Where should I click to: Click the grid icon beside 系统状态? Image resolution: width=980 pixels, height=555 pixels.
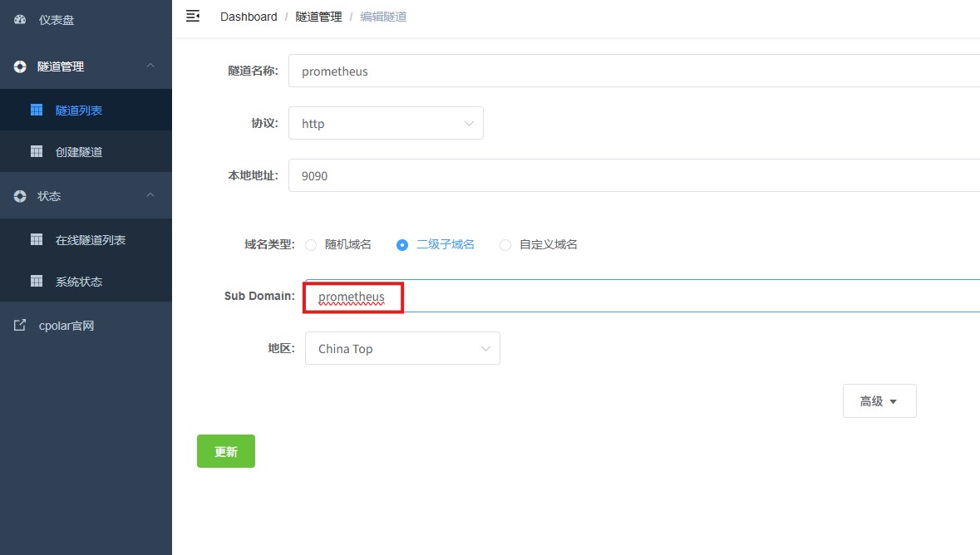[37, 282]
